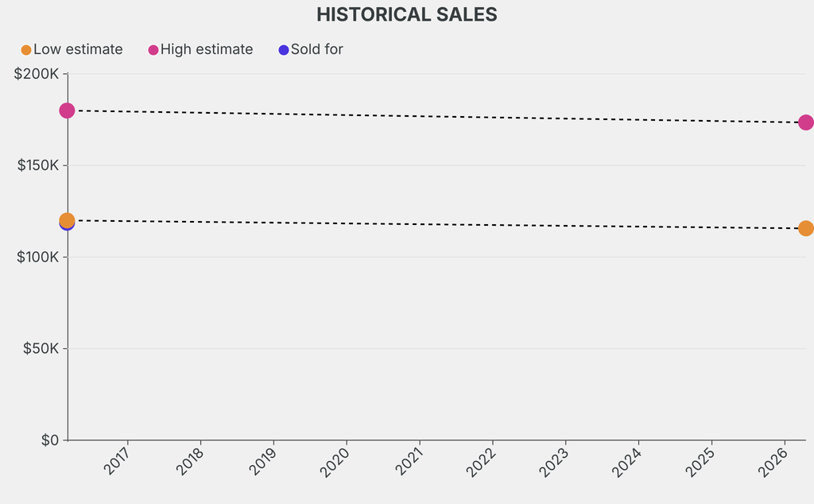
Task: Click the $0 y-axis label
Action: click(49, 440)
